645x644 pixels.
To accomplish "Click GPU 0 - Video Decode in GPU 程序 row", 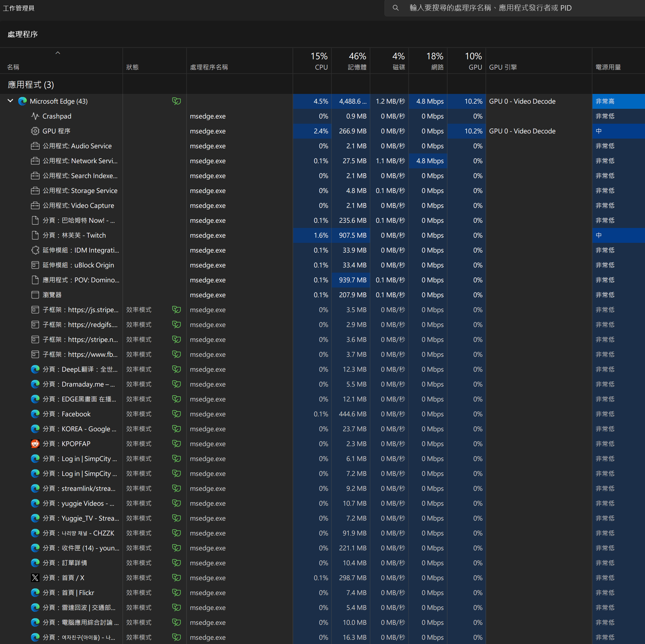I will tap(522, 131).
